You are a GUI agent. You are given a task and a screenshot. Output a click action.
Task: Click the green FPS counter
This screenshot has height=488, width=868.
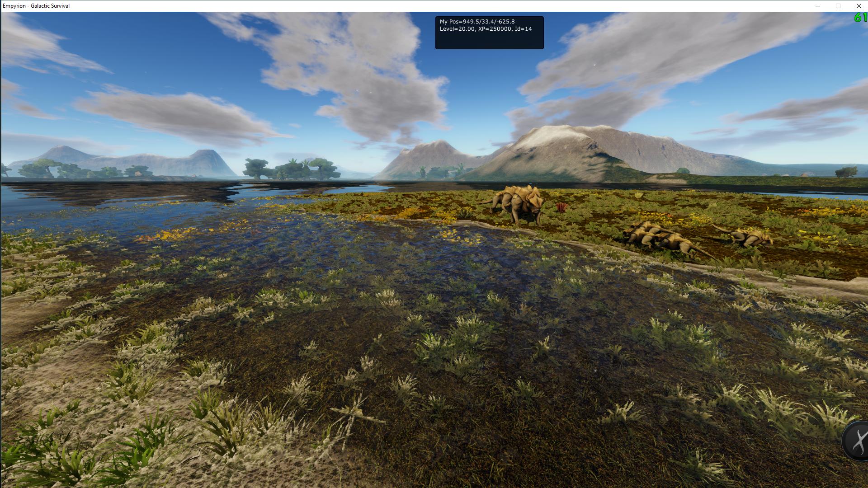pos(861,17)
